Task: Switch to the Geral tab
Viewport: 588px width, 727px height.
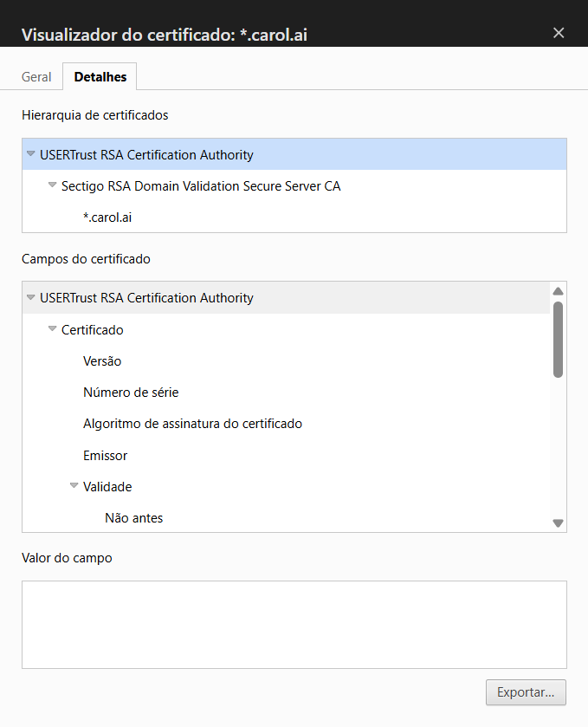Action: (x=36, y=77)
